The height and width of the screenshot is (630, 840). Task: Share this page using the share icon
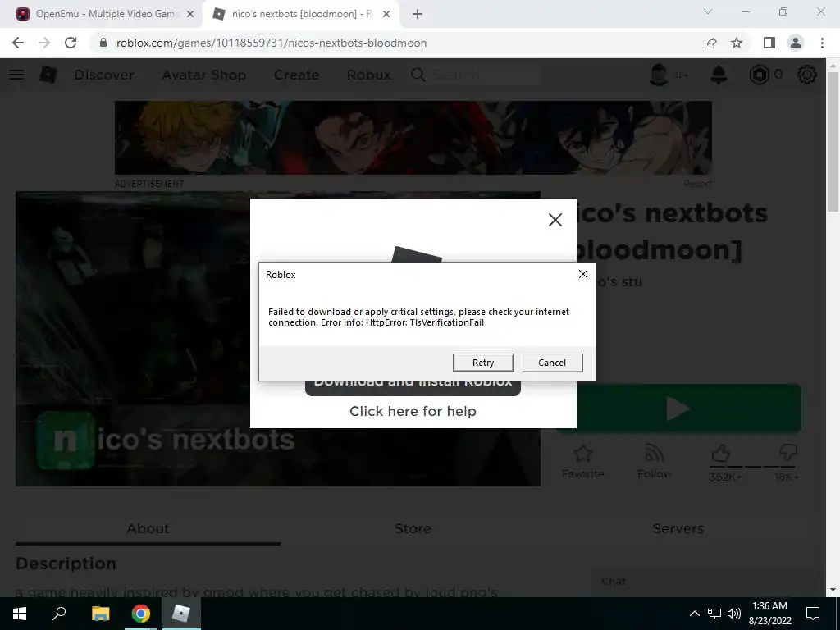pos(710,43)
